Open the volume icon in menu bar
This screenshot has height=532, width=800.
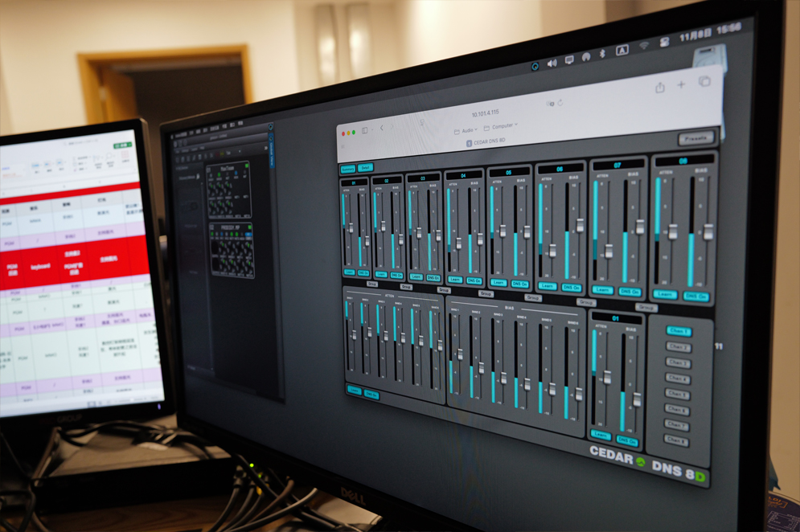click(x=552, y=63)
